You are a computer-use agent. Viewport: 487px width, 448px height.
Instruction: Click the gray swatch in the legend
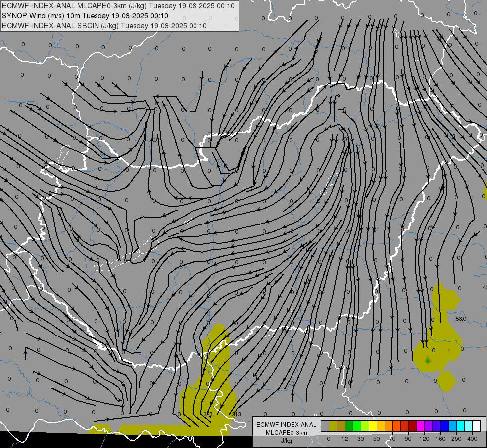[x=325, y=426]
